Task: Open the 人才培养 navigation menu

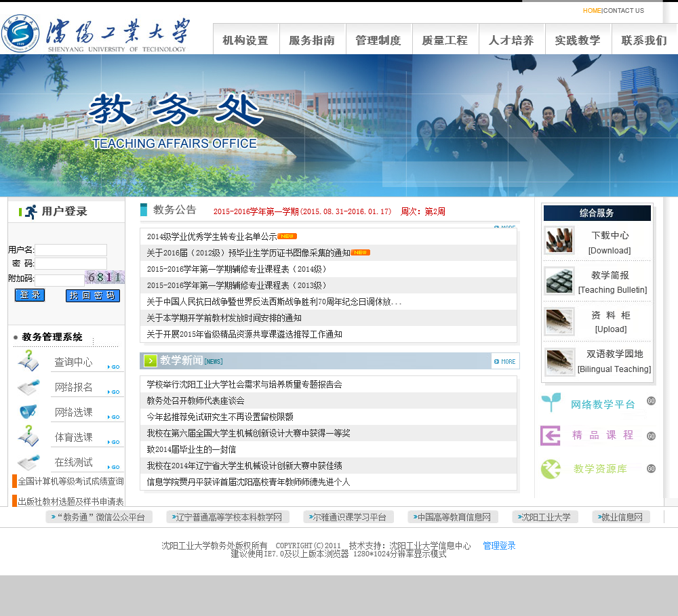Action: (x=511, y=40)
